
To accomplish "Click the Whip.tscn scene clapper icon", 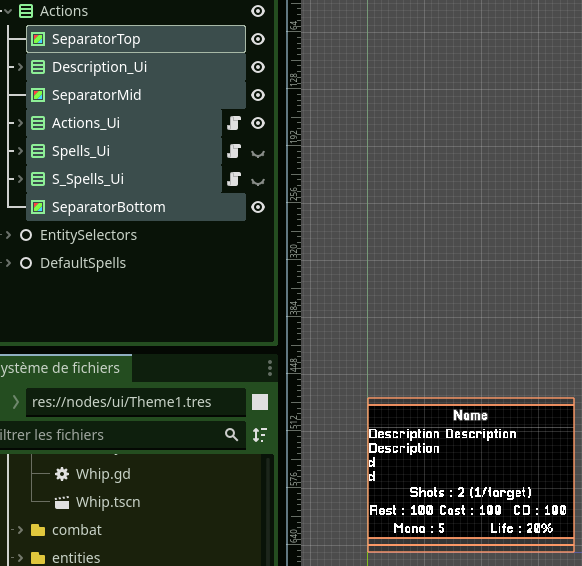I will click(x=62, y=502).
